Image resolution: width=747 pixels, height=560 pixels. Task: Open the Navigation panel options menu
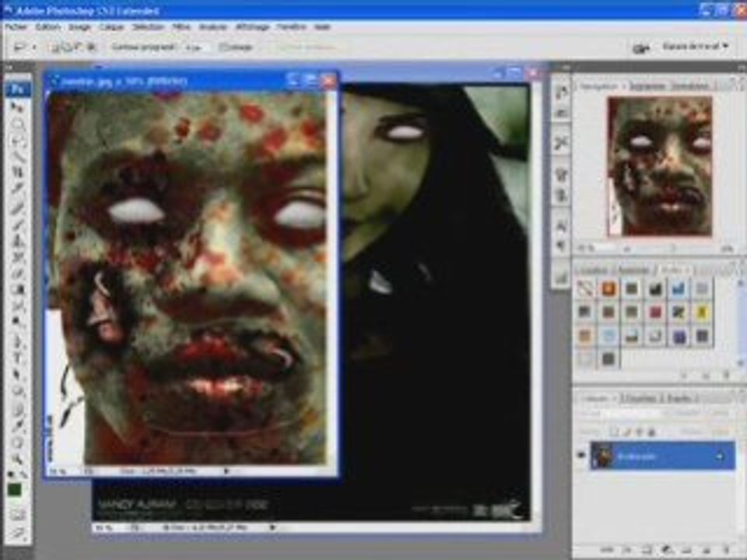740,86
